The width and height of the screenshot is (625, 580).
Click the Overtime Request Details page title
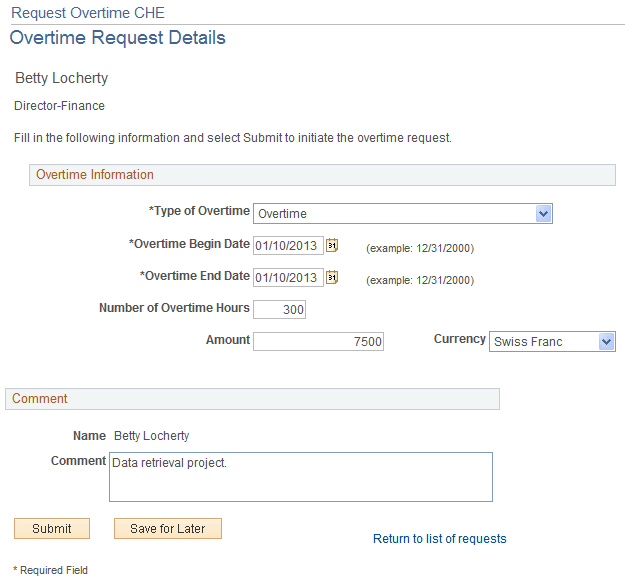click(x=118, y=39)
